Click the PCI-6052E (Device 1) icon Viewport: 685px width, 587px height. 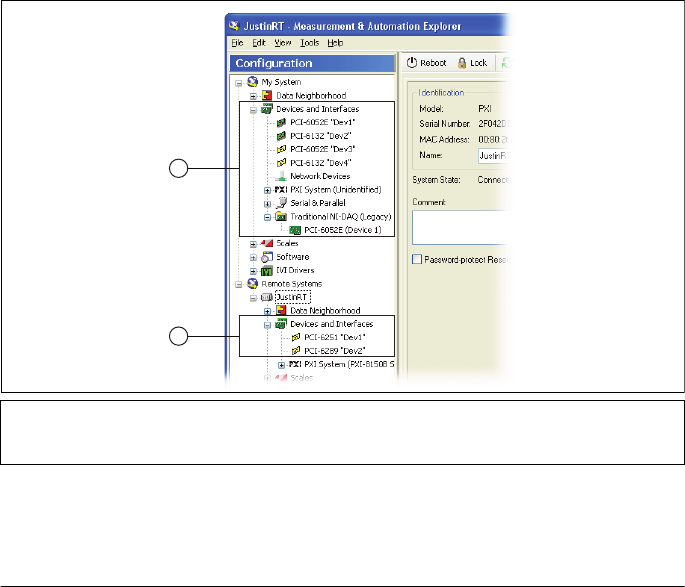pyautogui.click(x=295, y=230)
